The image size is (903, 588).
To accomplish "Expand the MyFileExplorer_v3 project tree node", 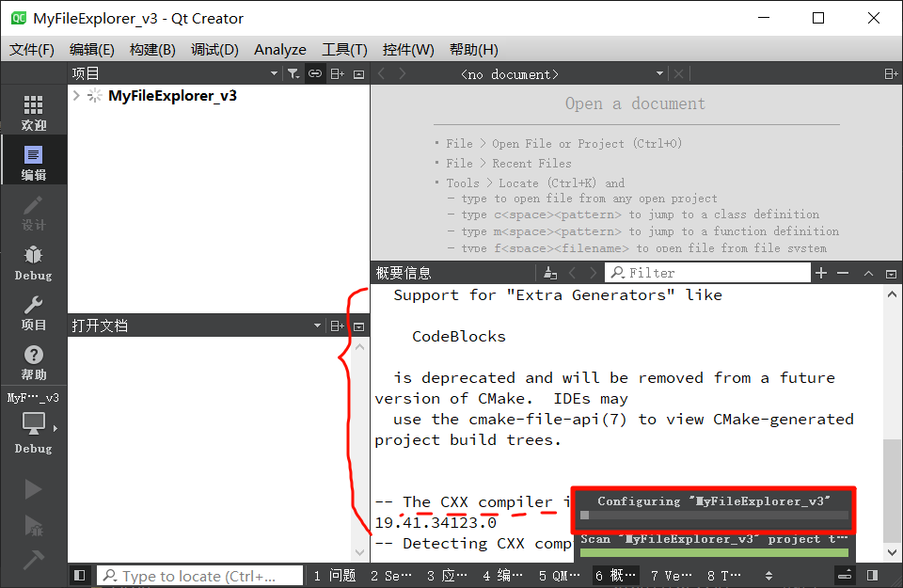I will tap(76, 96).
